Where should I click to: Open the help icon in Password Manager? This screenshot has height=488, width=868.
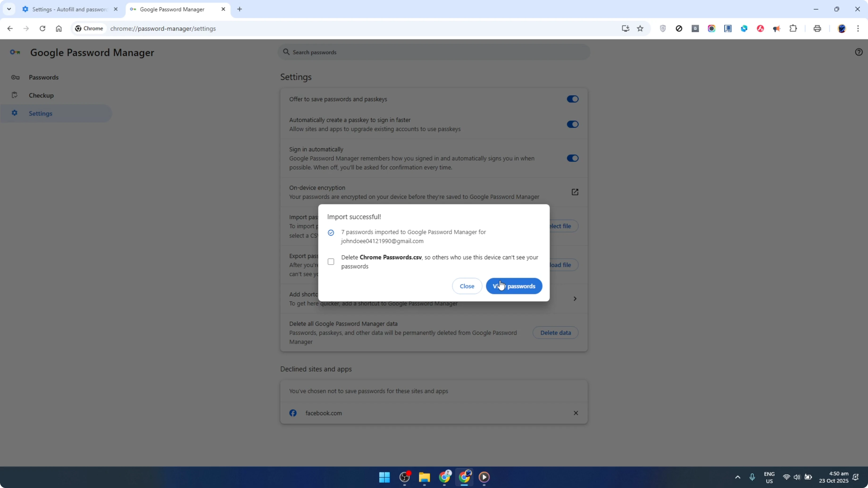pos(859,52)
